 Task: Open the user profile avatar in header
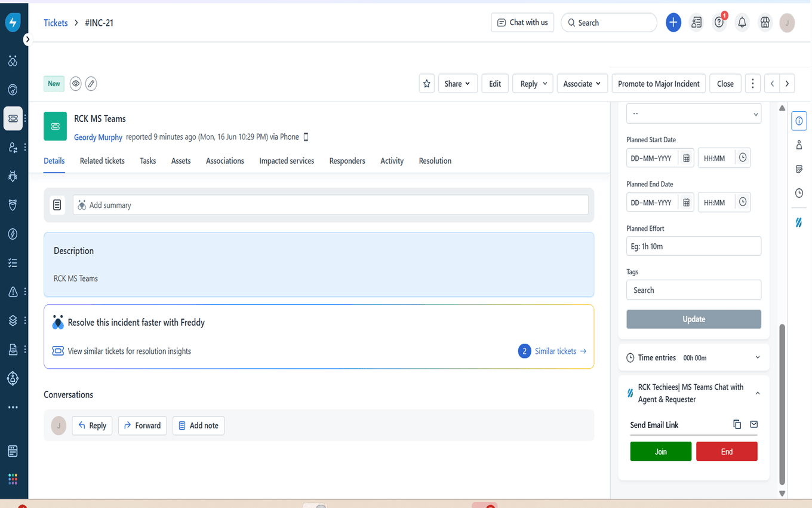pos(787,23)
